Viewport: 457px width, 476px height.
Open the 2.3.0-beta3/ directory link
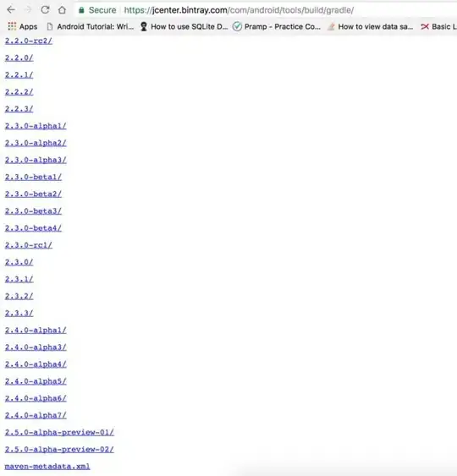click(33, 211)
